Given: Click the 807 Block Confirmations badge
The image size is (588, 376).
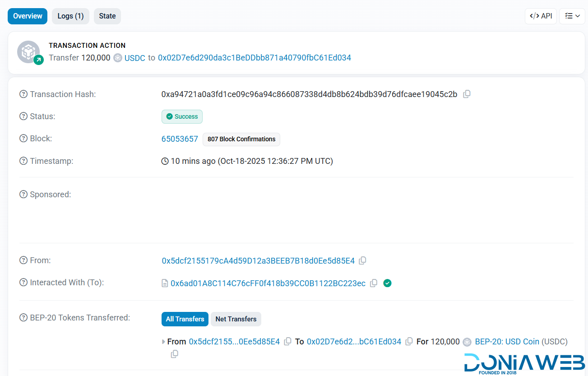Looking at the screenshot, I should pos(241,139).
